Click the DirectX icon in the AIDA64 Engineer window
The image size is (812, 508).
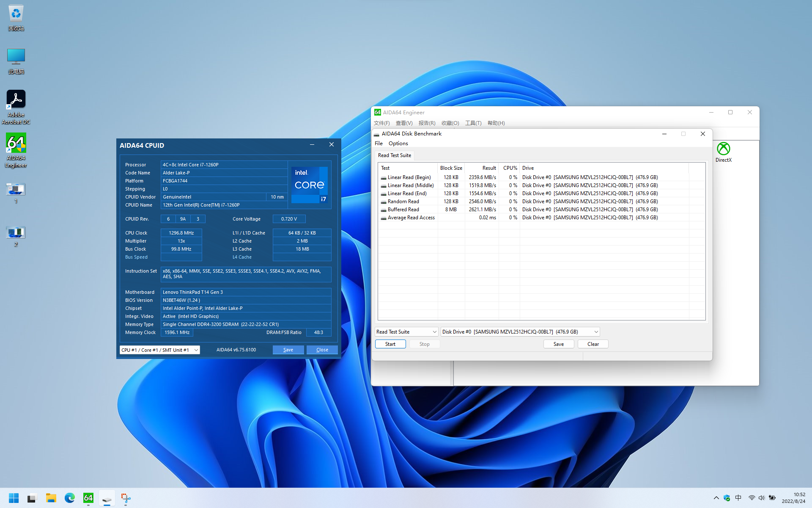(x=723, y=152)
